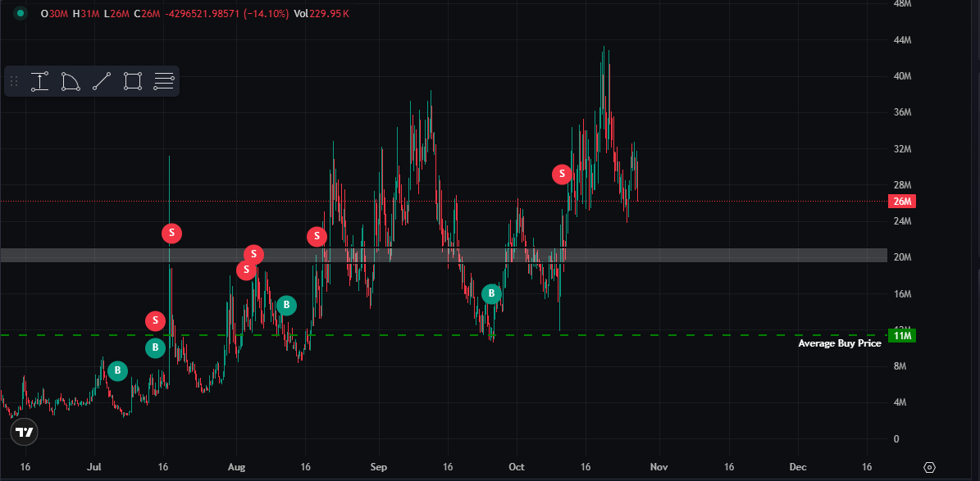This screenshot has width=980, height=481.
Task: Click the green B marker near early July
Action: pos(117,370)
